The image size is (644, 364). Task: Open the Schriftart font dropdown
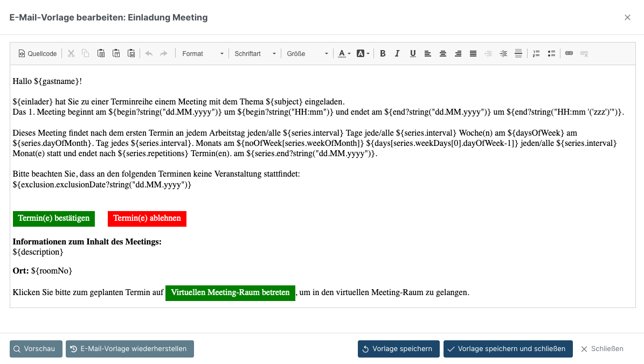255,53
